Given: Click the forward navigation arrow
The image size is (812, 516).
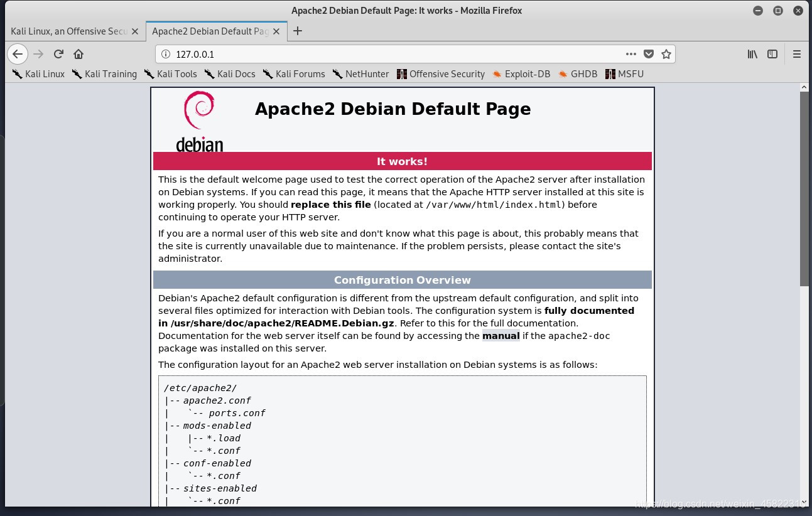Looking at the screenshot, I should click(38, 54).
